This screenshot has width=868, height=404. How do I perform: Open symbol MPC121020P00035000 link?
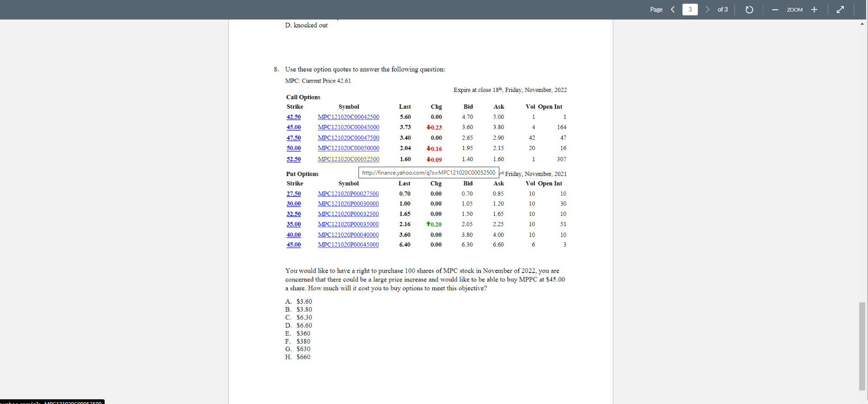tap(348, 224)
